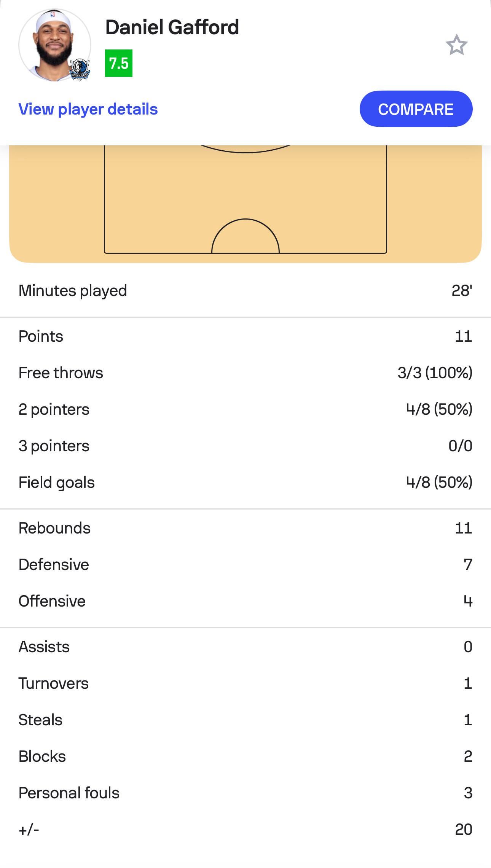Click the 2 pointers stat label
This screenshot has width=491, height=868.
54,409
